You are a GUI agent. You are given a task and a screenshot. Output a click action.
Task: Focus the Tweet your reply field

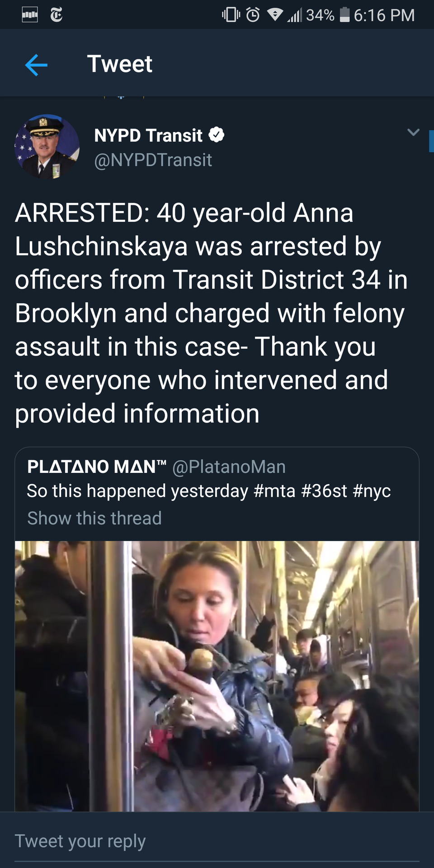(x=217, y=841)
